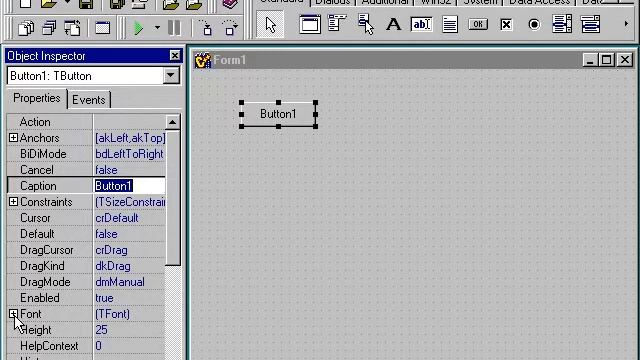Click the (TFont) value
640x360 pixels.
tap(112, 314)
